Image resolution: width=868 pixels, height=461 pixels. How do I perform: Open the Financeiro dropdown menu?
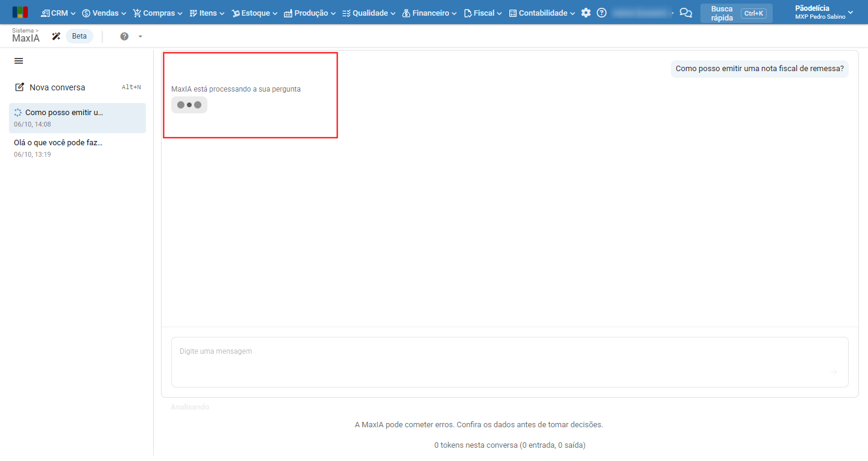click(x=429, y=13)
